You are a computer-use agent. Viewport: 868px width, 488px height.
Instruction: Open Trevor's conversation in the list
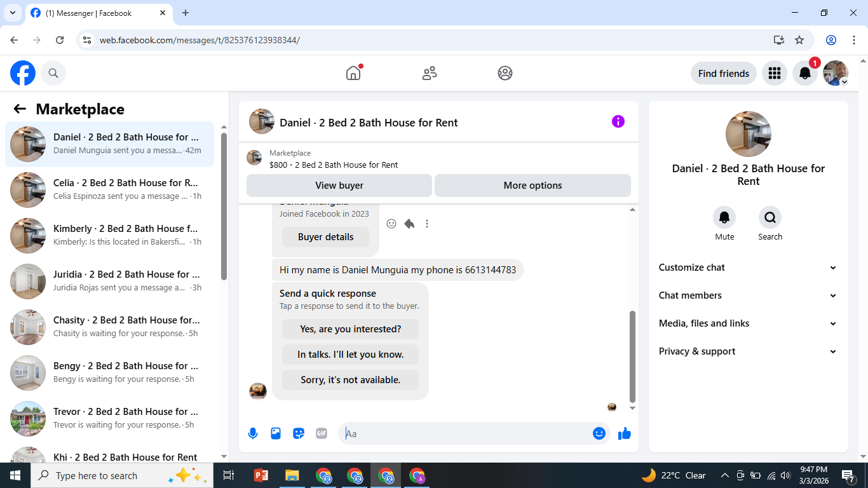pyautogui.click(x=109, y=419)
